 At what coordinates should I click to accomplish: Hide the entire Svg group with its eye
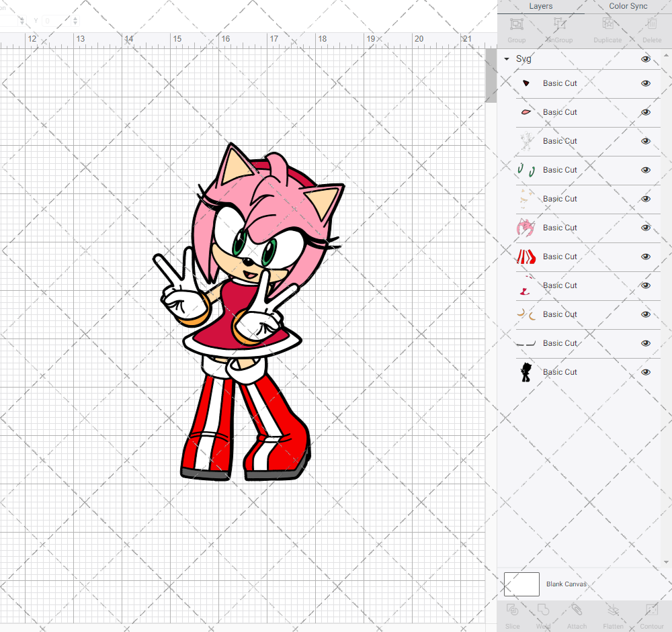(645, 59)
